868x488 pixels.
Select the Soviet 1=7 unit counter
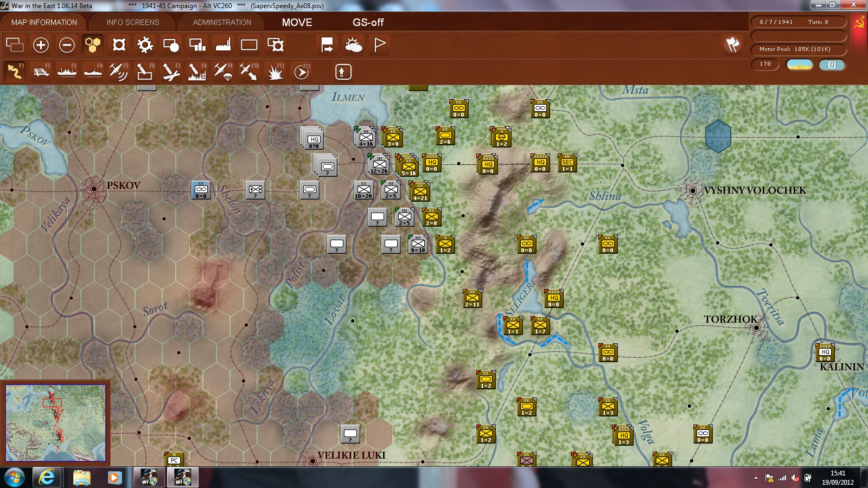540,326
